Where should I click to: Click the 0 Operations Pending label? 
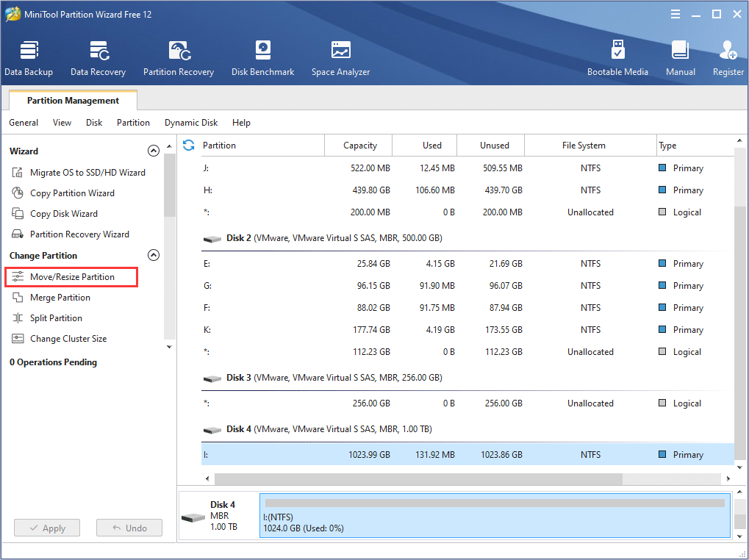(53, 362)
